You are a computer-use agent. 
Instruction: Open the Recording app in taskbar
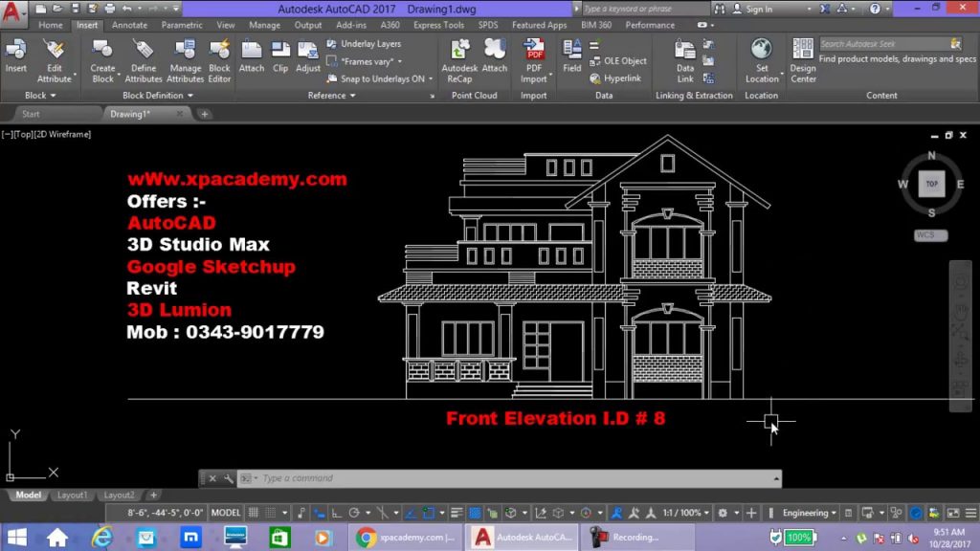[637, 538]
